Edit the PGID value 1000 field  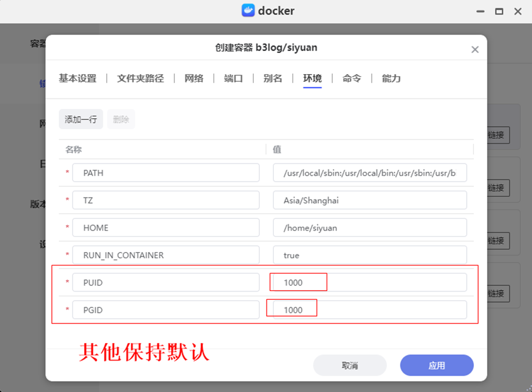click(x=370, y=310)
